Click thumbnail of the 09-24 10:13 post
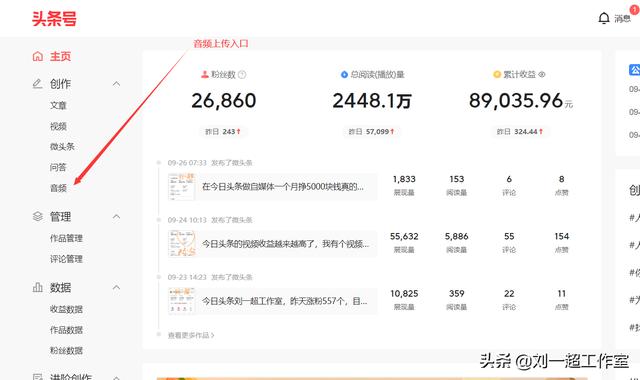Viewport: 640px width, 380px height. coord(182,244)
